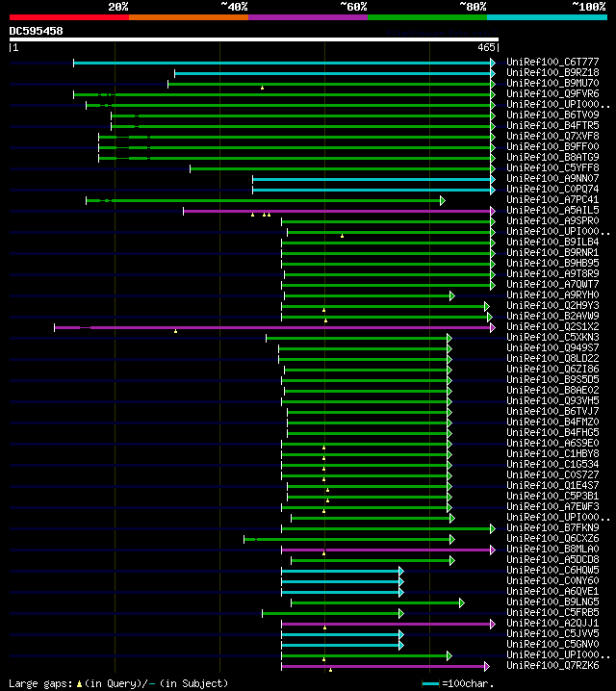Select UniRef100_C0NY60 in the hit list
The width and height of the screenshot is (616, 691).
pos(552,580)
